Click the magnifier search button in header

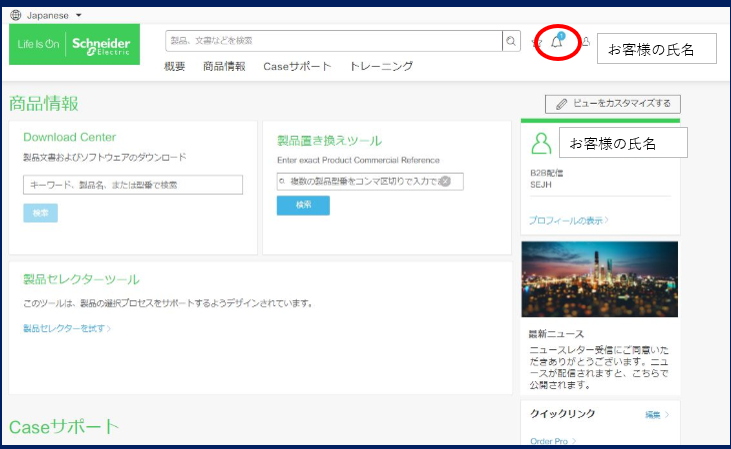click(511, 41)
